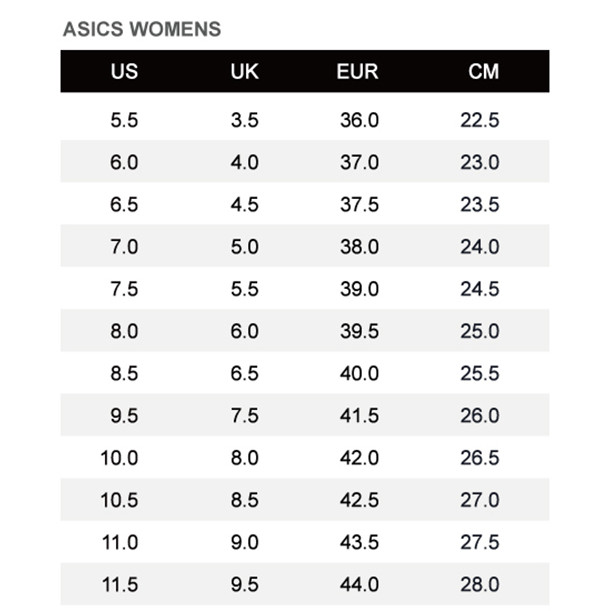The image size is (611, 611).
Task: Click the ASICS WOMENS title
Action: 141,29
